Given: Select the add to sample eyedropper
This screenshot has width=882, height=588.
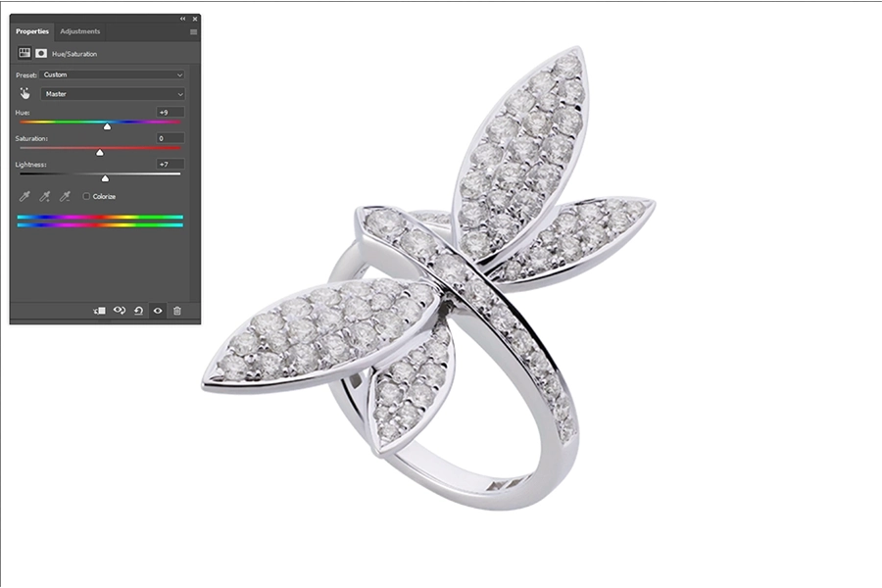Looking at the screenshot, I should click(x=45, y=197).
